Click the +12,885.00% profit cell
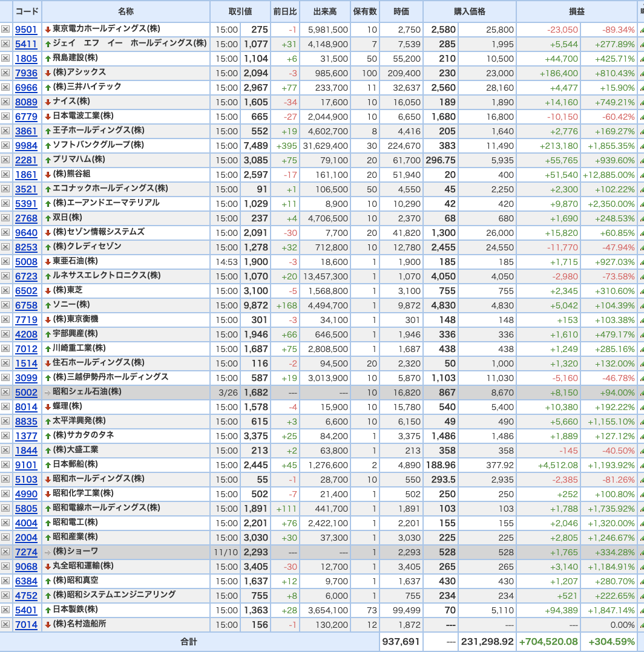The height and width of the screenshot is (652, 644). pos(609,175)
